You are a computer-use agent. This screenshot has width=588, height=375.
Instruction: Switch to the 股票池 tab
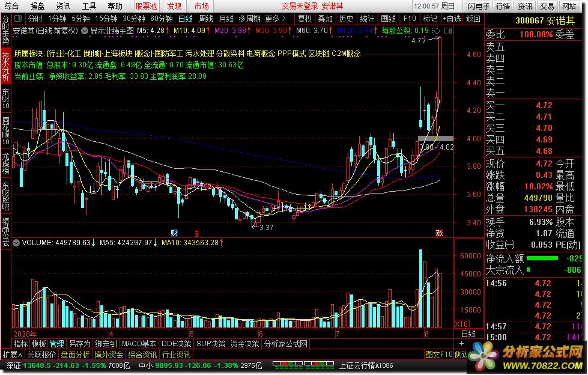coord(147,6)
